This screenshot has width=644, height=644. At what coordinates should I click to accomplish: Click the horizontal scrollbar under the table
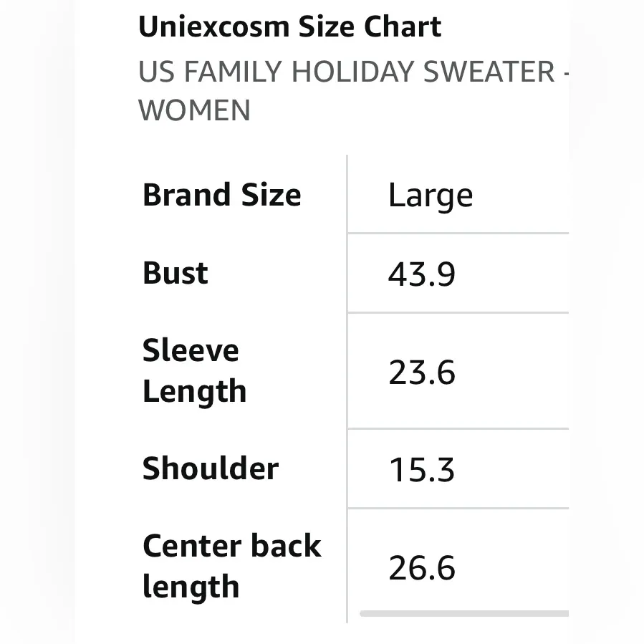pyautogui.click(x=464, y=613)
